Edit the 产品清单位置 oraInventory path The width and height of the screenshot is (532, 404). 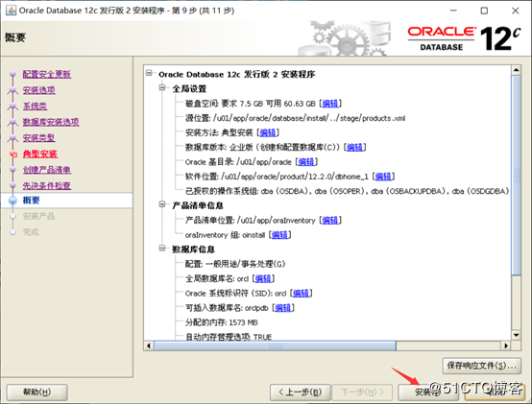point(330,221)
